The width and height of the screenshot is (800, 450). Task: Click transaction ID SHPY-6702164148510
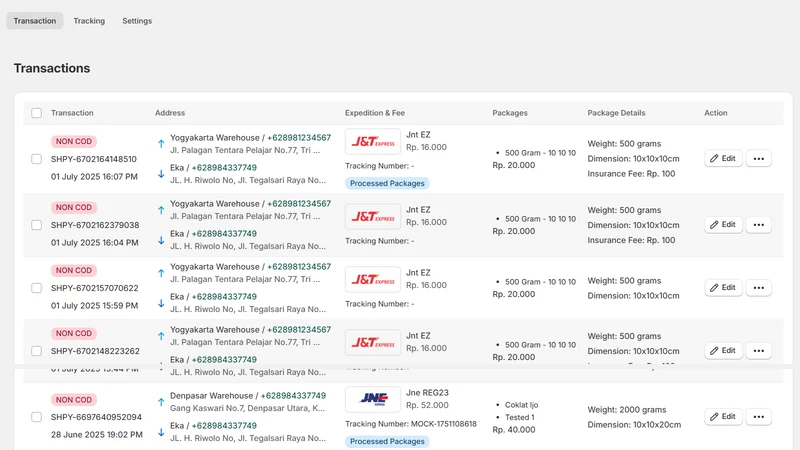pos(94,159)
